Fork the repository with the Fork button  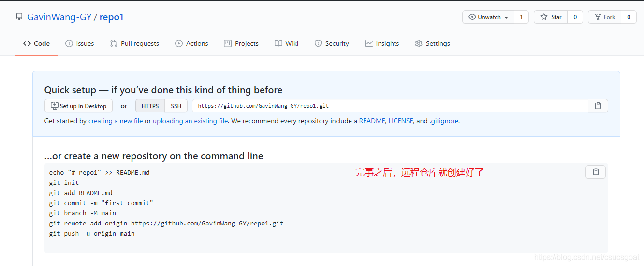pos(604,17)
